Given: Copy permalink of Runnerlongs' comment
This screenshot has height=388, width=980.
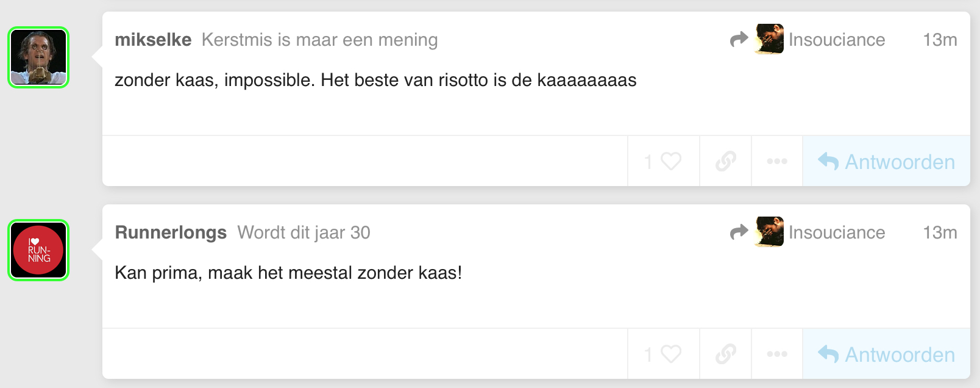Looking at the screenshot, I should pyautogui.click(x=726, y=354).
